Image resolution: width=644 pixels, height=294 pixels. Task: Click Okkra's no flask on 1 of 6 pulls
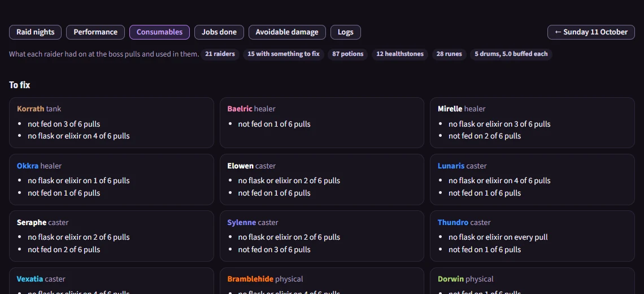[79, 181]
